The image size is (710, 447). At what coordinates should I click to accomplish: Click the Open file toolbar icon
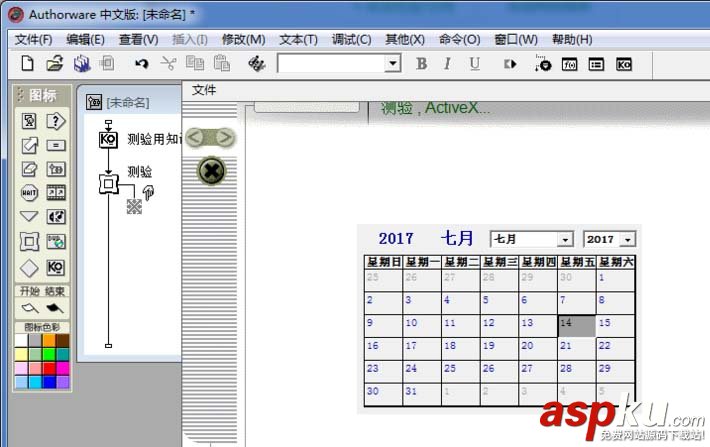(x=54, y=64)
